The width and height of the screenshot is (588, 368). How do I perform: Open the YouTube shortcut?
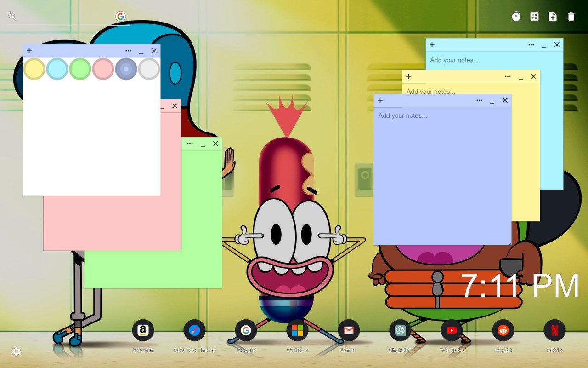click(452, 330)
